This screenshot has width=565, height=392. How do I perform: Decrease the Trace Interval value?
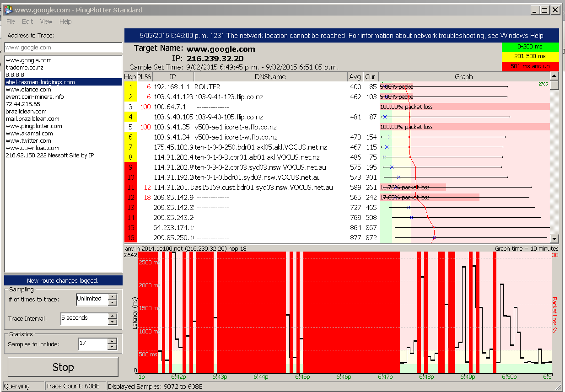click(x=113, y=322)
